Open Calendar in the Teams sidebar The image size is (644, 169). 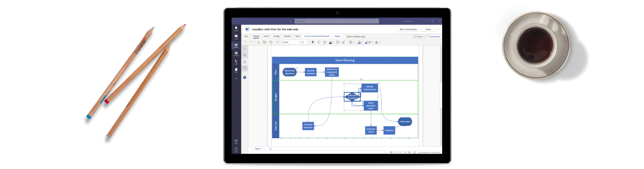coord(236,54)
